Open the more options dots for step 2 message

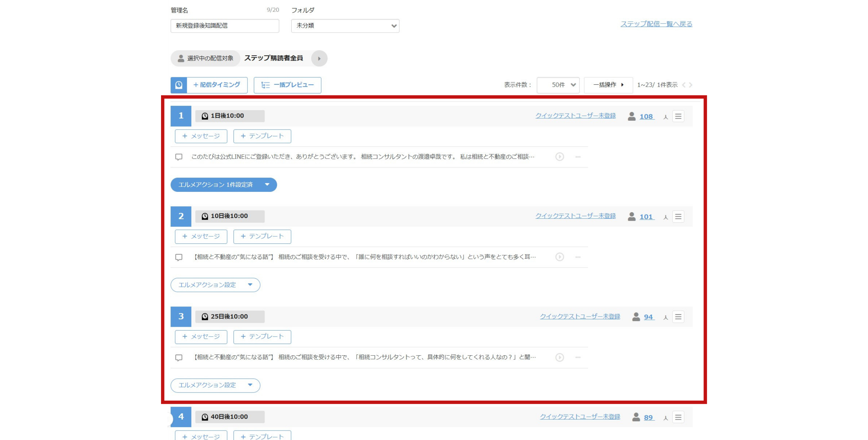(x=578, y=257)
